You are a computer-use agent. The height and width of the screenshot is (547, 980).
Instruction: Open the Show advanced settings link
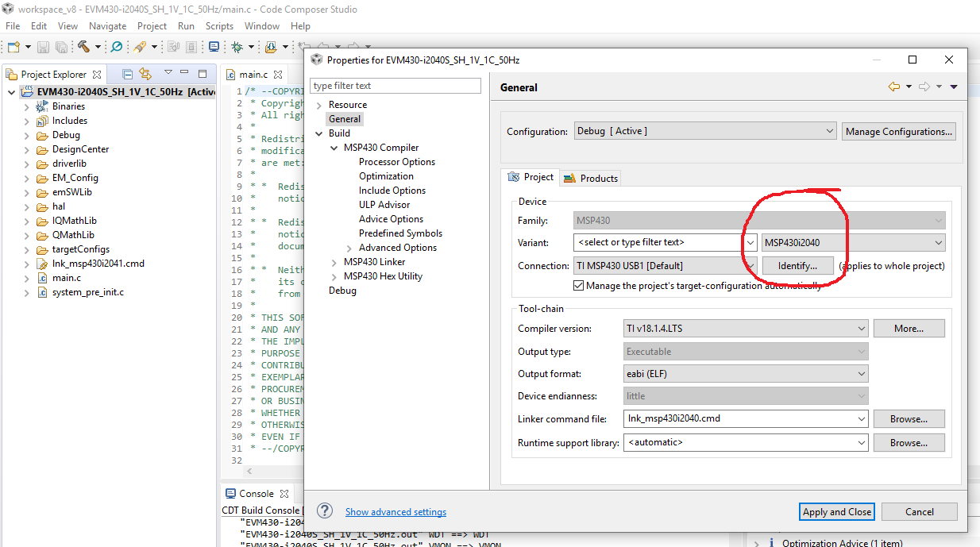click(x=395, y=512)
